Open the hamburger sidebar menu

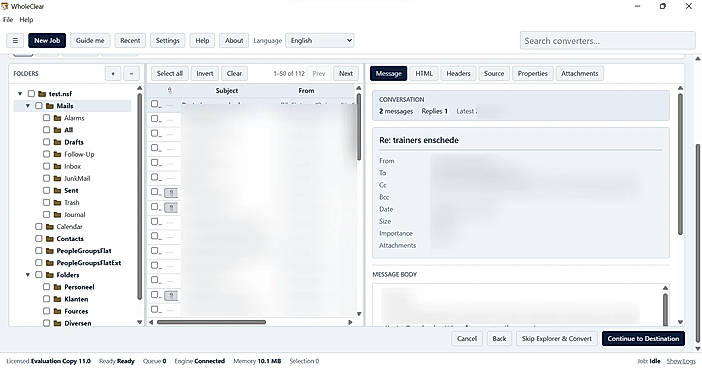(15, 40)
